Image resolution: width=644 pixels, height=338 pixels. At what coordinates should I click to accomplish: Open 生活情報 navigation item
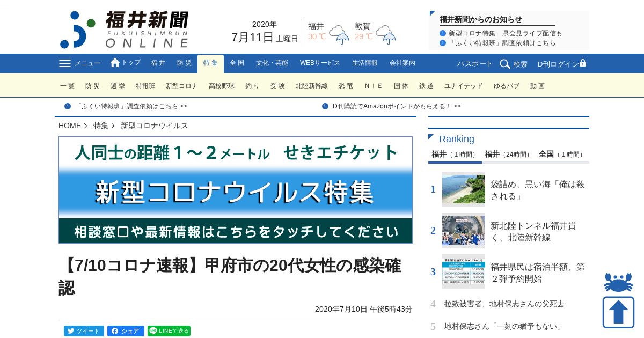(365, 63)
